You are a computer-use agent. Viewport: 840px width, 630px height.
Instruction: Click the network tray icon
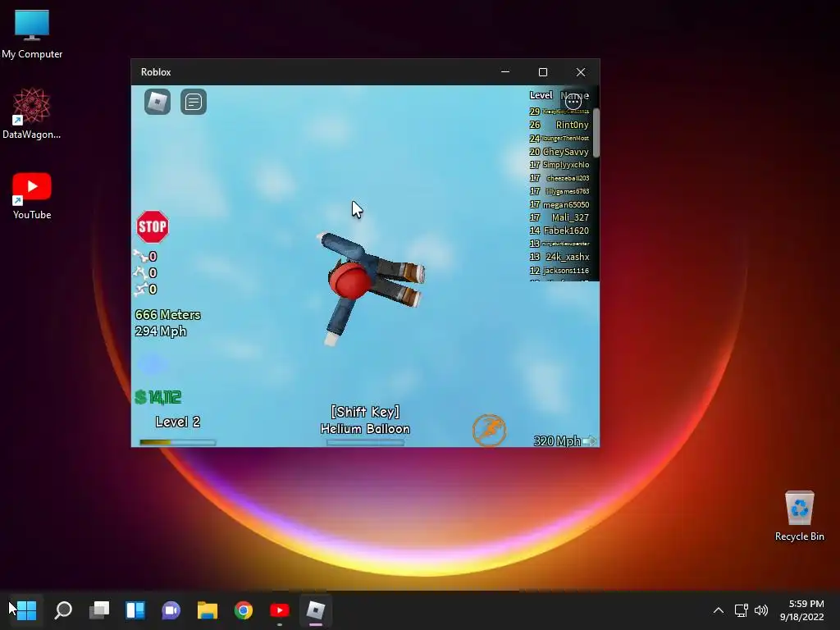741,610
